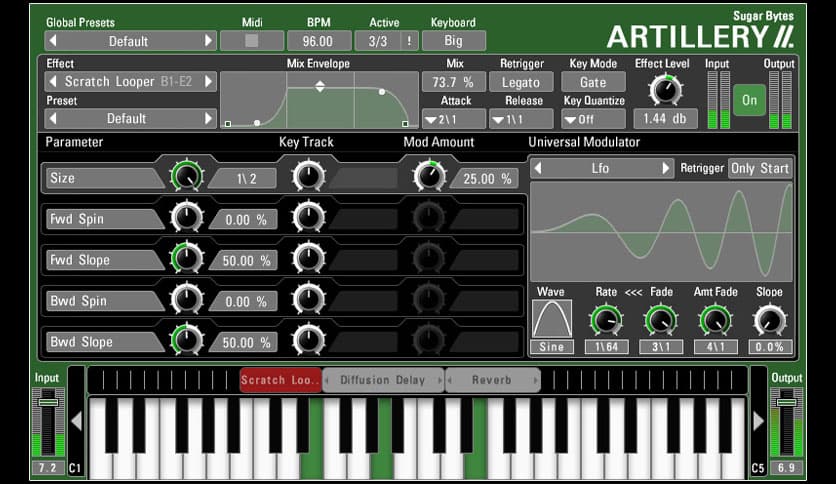Select previous global preset arrow
Image resolution: width=836 pixels, height=484 pixels.
(52, 41)
